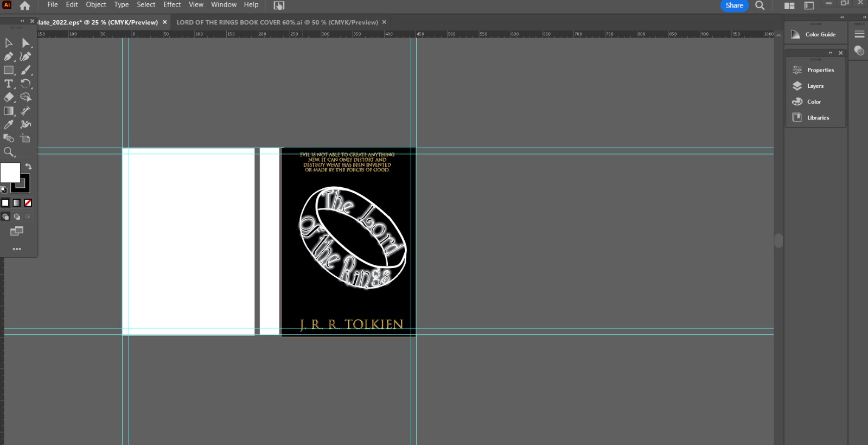Expand the collapsed Properties panel group

tap(830, 53)
